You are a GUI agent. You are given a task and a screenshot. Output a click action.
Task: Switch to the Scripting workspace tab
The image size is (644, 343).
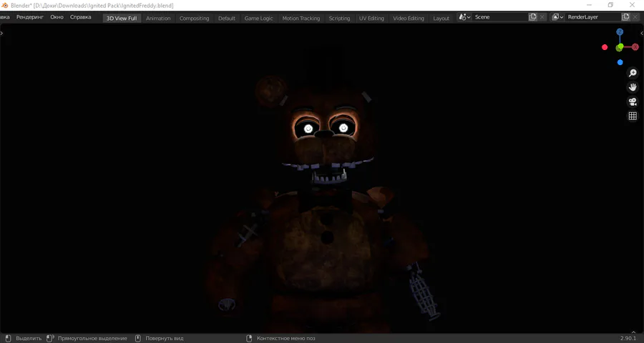(x=339, y=18)
